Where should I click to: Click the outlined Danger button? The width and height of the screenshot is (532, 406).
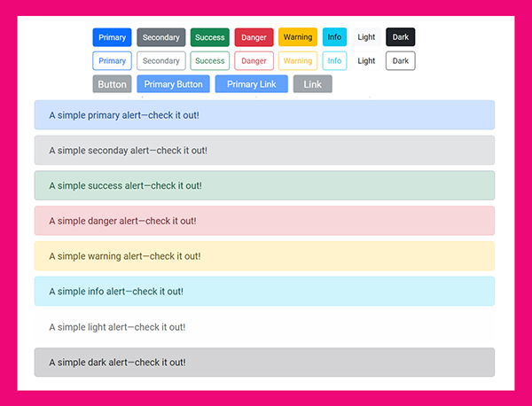(x=254, y=61)
